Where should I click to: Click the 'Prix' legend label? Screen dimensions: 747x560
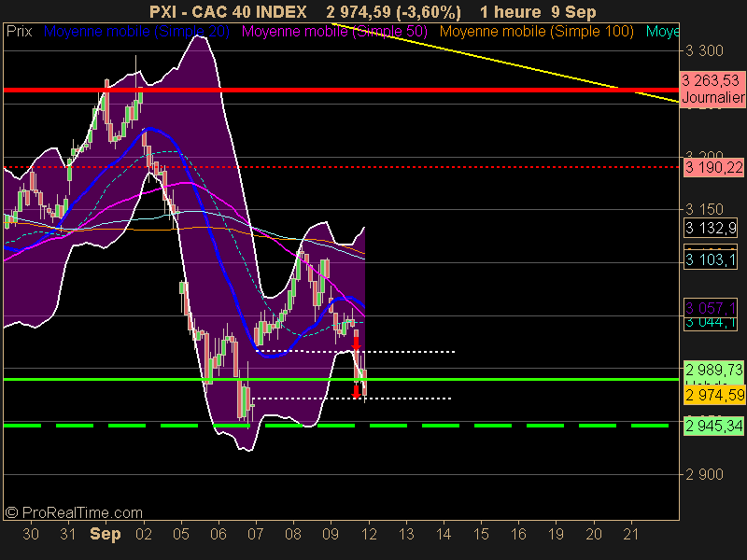19,32
